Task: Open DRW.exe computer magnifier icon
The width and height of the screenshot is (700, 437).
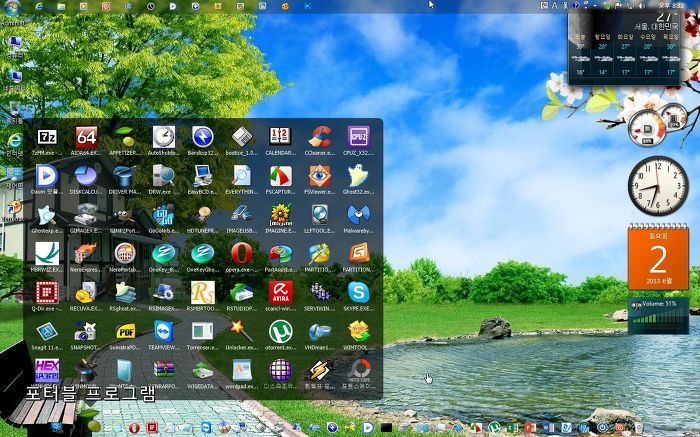Action: click(x=164, y=175)
